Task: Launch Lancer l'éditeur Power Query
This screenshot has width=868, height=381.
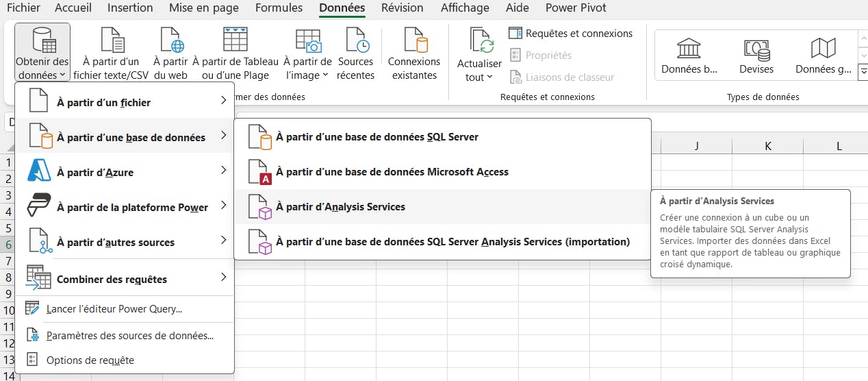Action: tap(125, 309)
